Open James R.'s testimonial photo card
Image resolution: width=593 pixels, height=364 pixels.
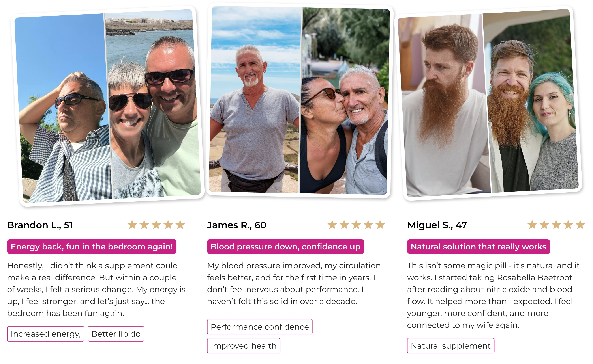300,100
